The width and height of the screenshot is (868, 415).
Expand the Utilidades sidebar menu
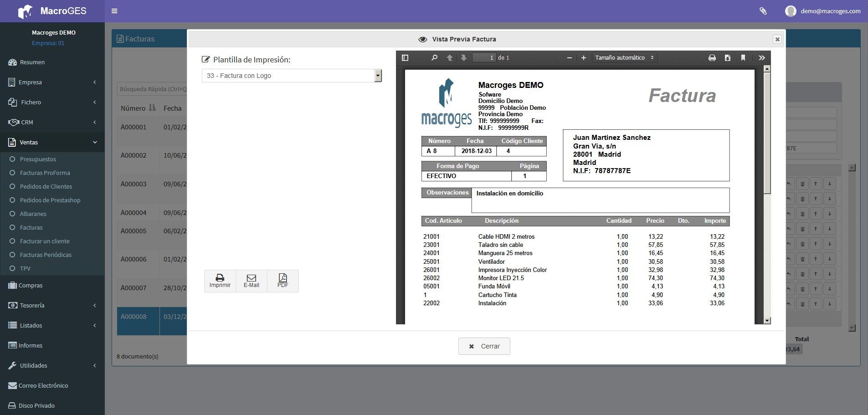coord(52,365)
